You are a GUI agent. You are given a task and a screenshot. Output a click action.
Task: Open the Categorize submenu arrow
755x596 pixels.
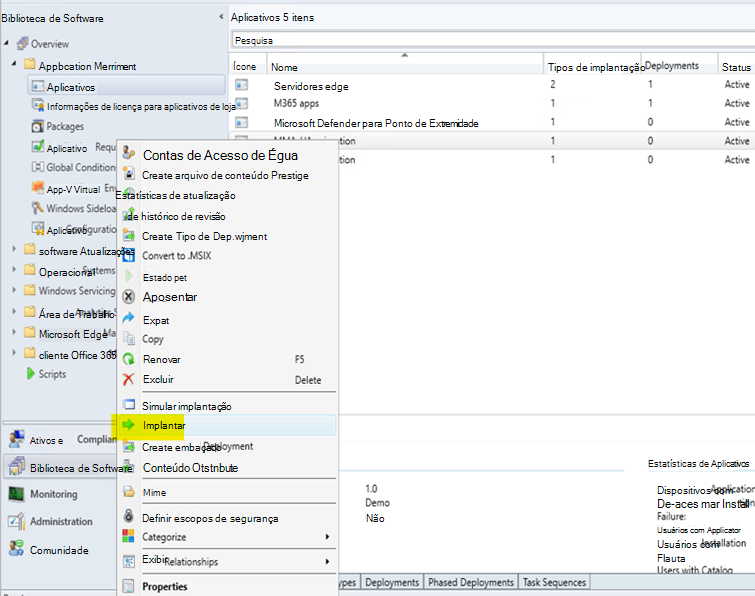[x=327, y=537]
